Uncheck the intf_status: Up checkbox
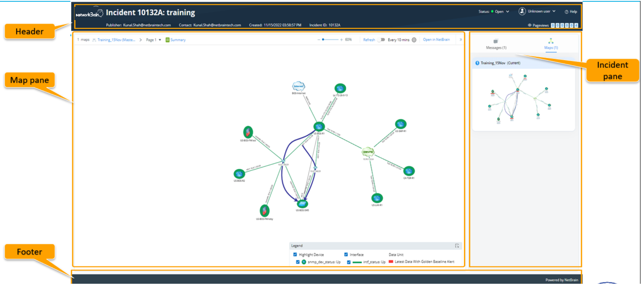Image resolution: width=644 pixels, height=285 pixels. coord(349,262)
